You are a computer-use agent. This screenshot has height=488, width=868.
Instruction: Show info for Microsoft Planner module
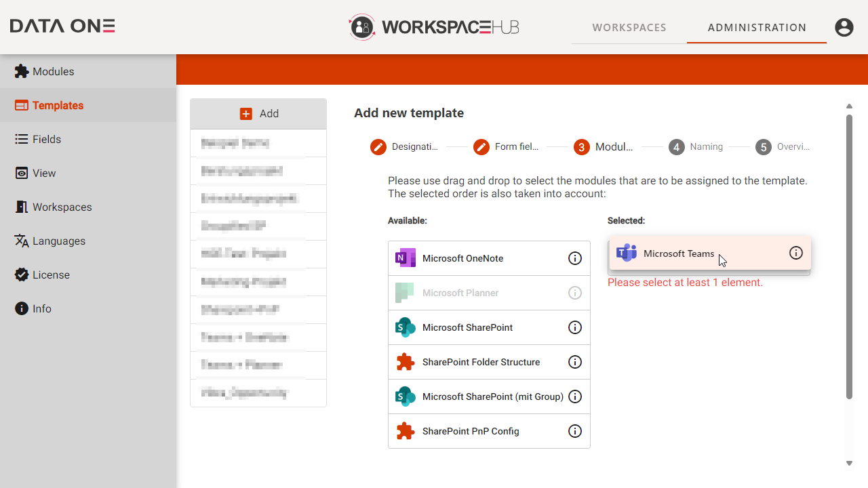pos(575,293)
